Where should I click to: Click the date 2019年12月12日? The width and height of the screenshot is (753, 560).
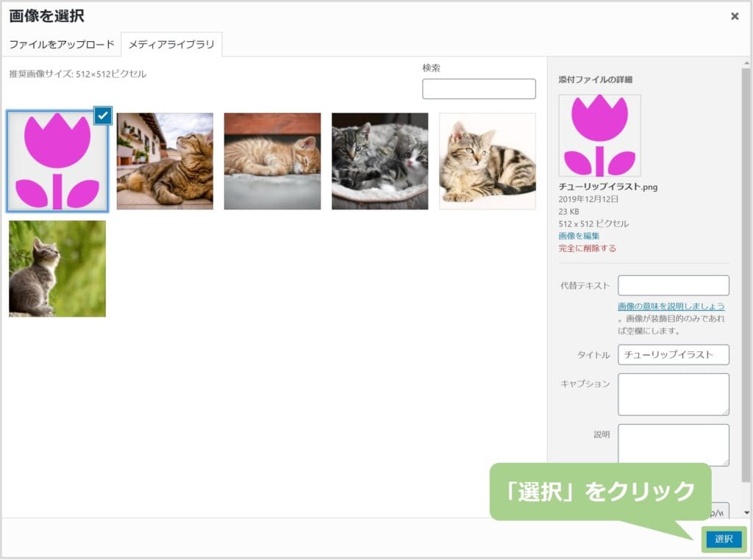pyautogui.click(x=588, y=199)
